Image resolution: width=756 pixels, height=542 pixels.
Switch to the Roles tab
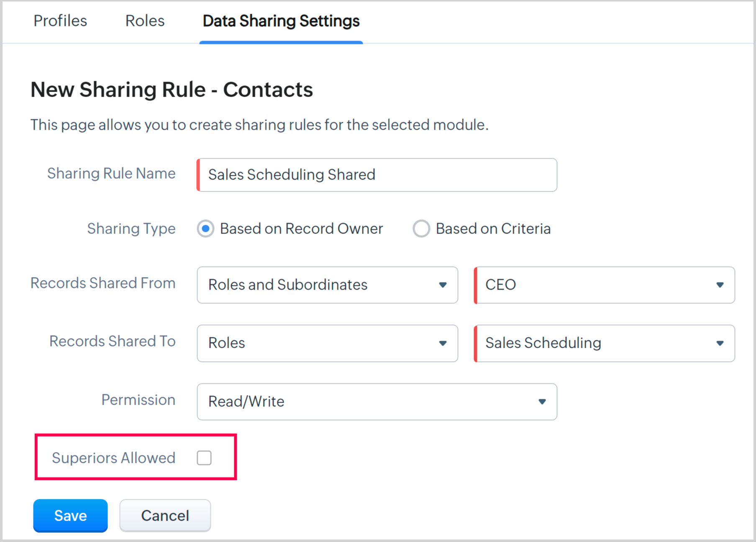(145, 21)
